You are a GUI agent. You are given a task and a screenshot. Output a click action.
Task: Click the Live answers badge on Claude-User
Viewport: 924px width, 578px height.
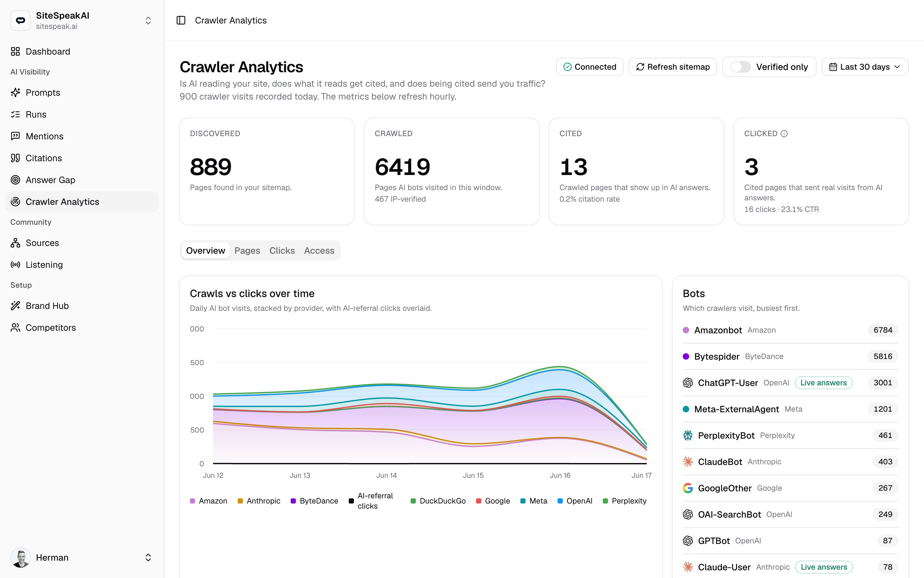click(824, 567)
